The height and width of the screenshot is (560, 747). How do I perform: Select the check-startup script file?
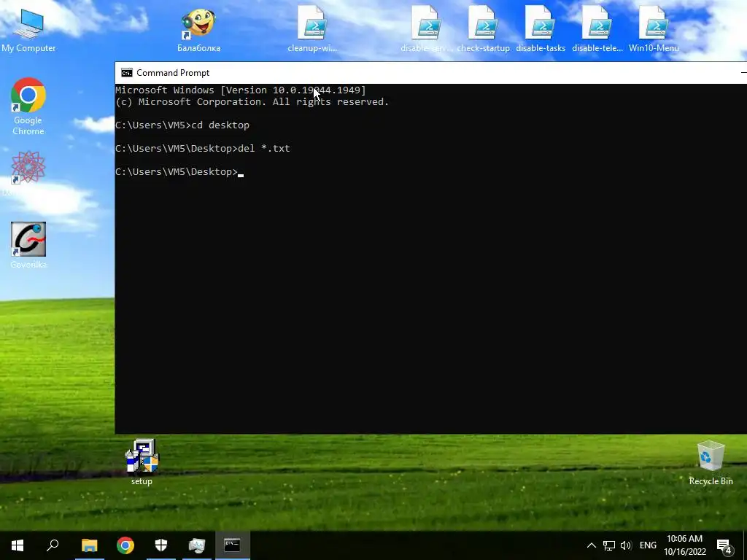[483, 28]
